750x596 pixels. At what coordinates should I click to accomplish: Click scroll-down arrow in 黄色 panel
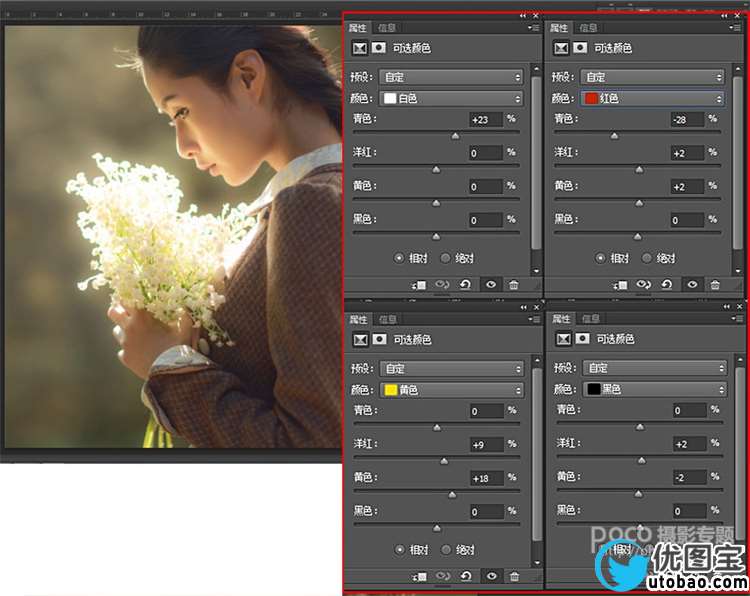(x=537, y=563)
